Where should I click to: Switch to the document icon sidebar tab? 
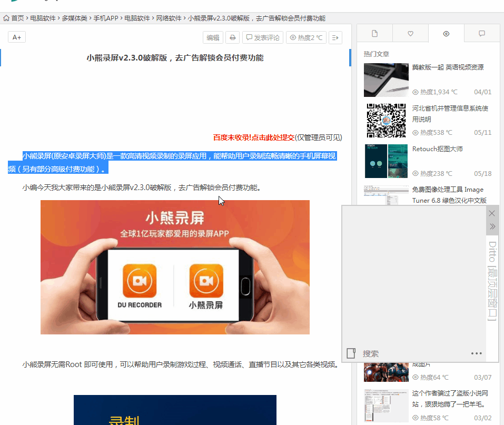(x=375, y=33)
